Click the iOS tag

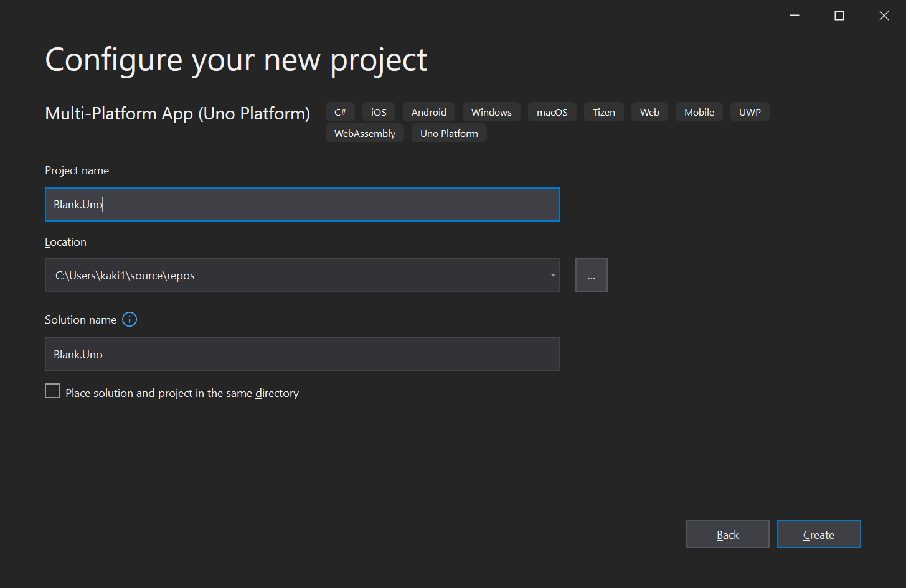(x=379, y=112)
